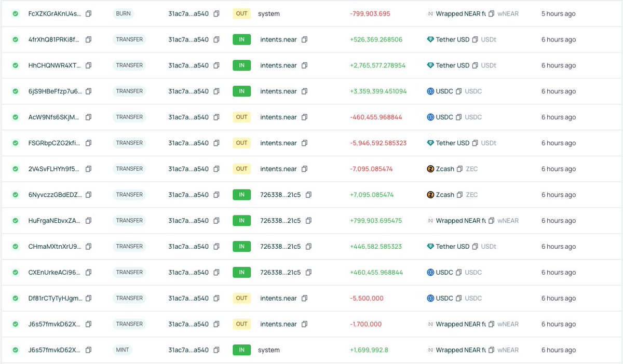The width and height of the screenshot is (623, 364).
Task: Open transaction J6s57fmvkD62X in the -1,700,000 row
Action: (55, 324)
